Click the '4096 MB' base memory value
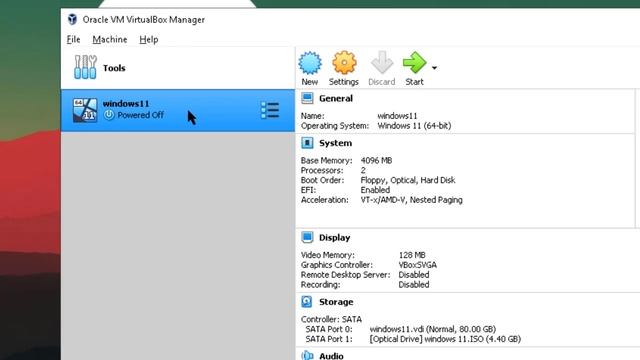This screenshot has height=360, width=640. coord(376,160)
